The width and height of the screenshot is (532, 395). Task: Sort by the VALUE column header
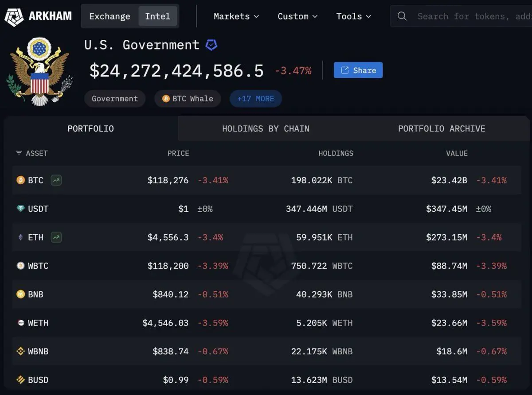457,153
